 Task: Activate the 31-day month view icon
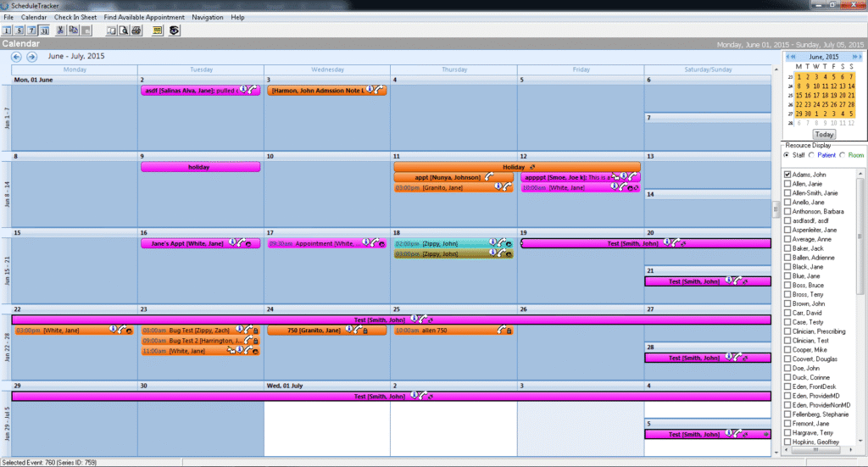click(x=44, y=31)
